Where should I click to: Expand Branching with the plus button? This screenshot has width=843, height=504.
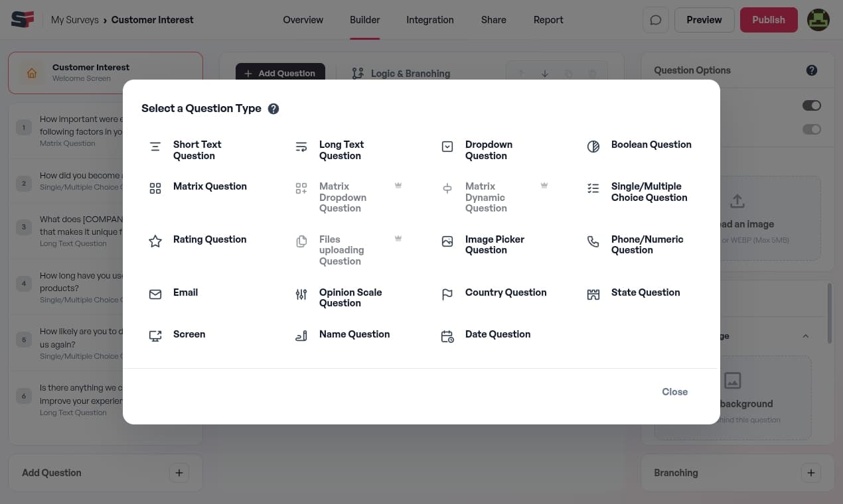point(810,473)
